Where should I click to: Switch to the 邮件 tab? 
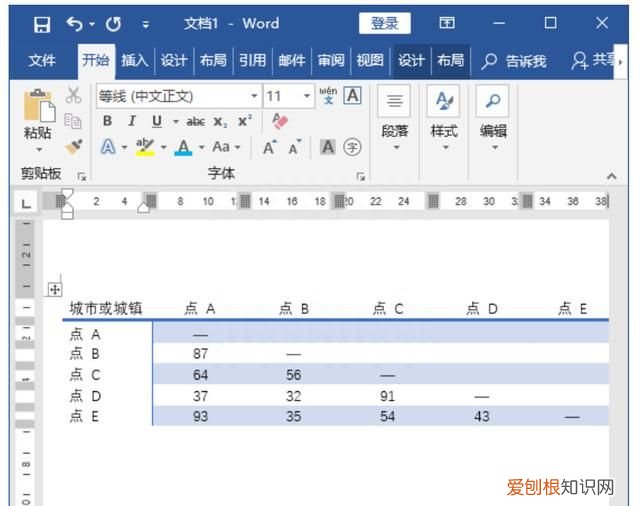pyautogui.click(x=291, y=61)
